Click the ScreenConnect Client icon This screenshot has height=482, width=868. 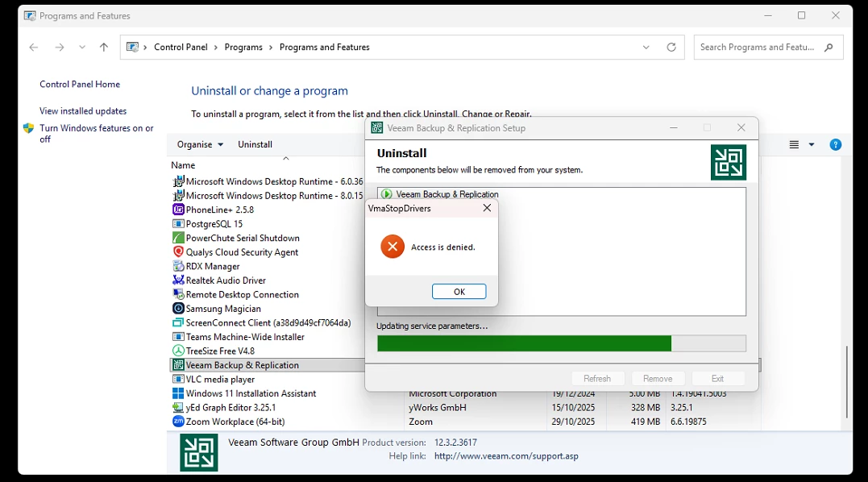(x=178, y=322)
